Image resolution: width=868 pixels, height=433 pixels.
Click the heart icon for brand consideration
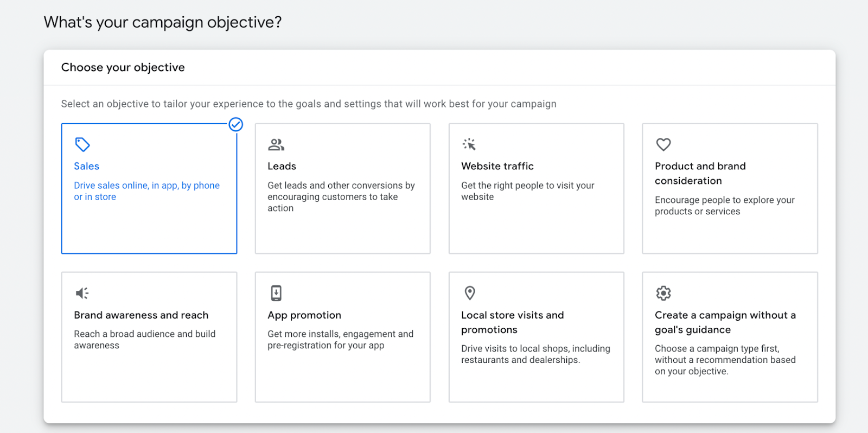[663, 144]
